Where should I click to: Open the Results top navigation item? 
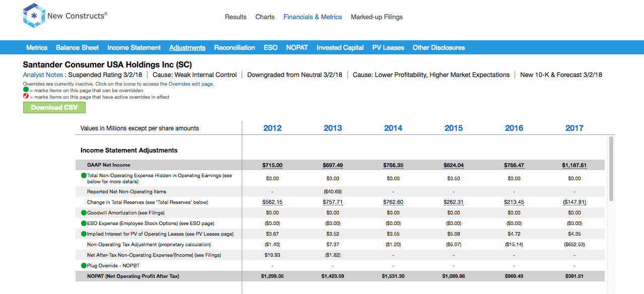tap(236, 17)
